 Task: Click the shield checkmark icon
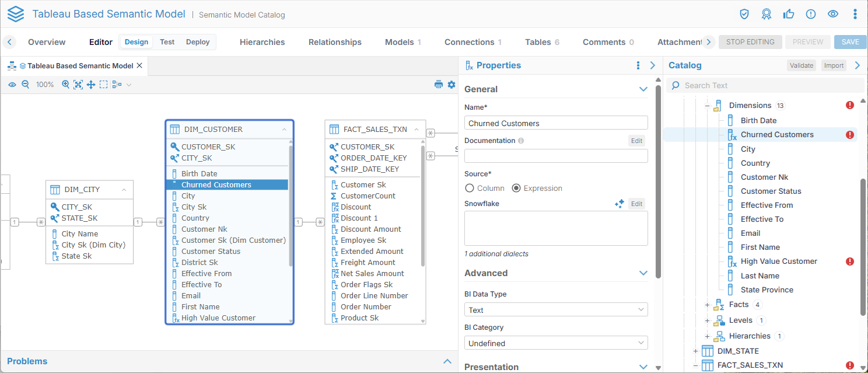(x=744, y=14)
